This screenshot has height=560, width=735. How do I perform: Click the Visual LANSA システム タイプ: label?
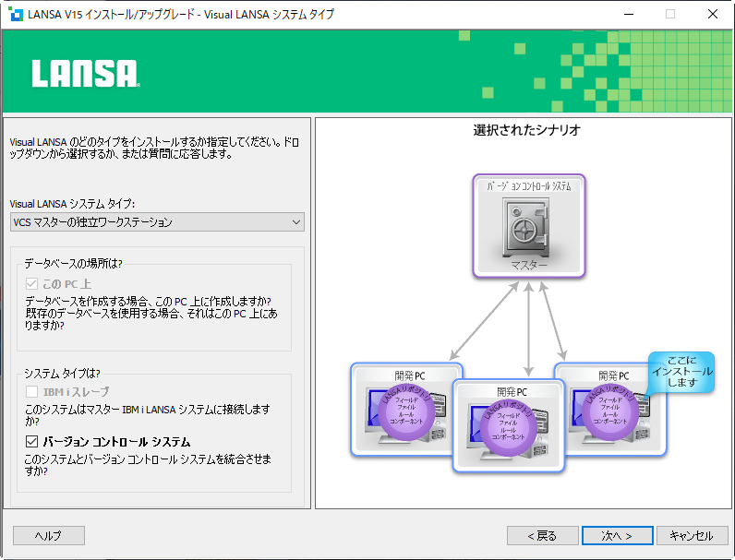[72, 204]
